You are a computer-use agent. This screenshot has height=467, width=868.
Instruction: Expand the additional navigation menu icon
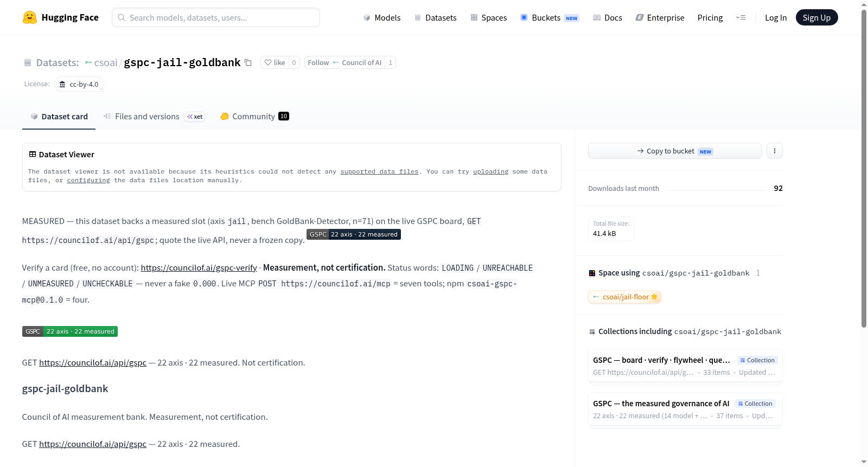(x=741, y=17)
